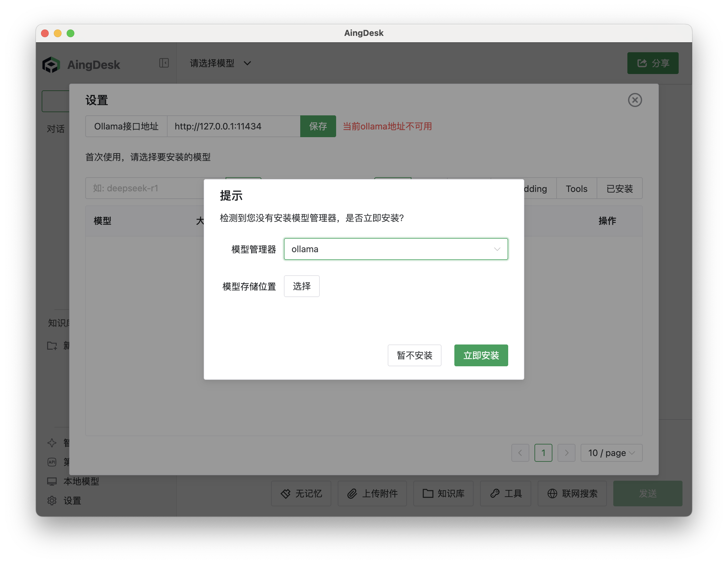The image size is (728, 564).
Task: Open 知识库 using the folder icon
Action: (428, 494)
